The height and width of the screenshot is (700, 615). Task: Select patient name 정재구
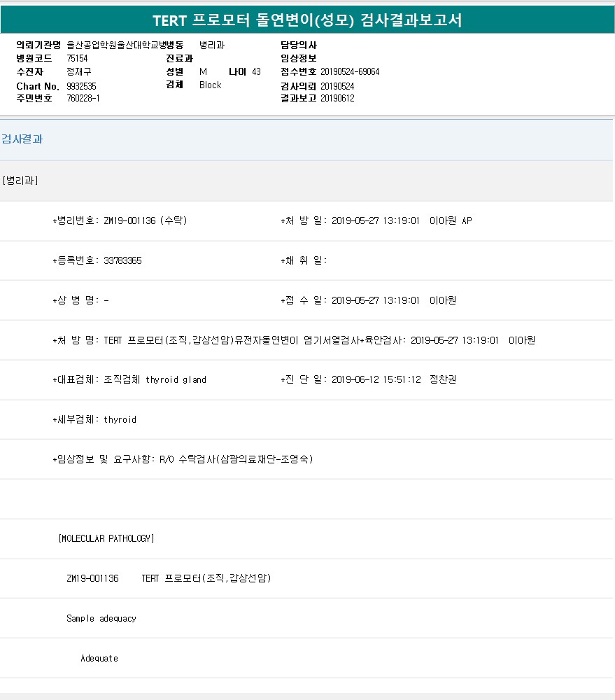click(x=79, y=71)
